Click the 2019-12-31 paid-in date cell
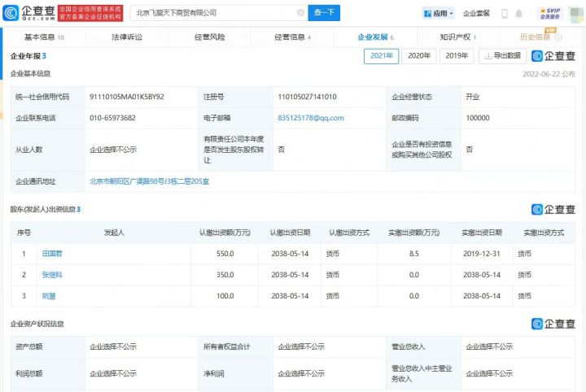The image size is (586, 392). [x=481, y=254]
